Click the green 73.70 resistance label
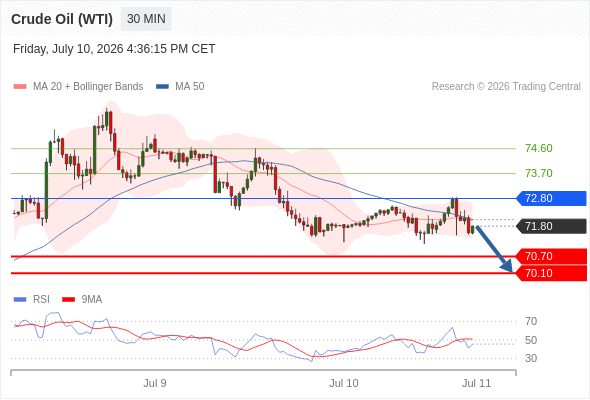 [539, 173]
